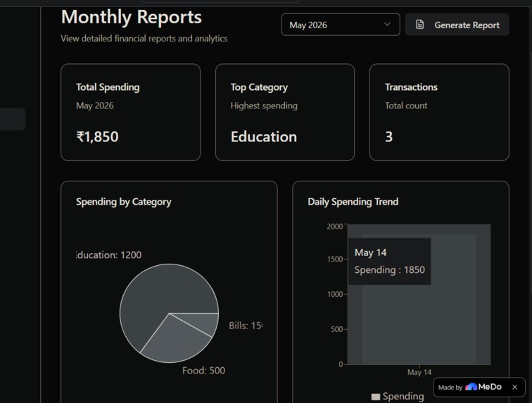The height and width of the screenshot is (403, 532).
Task: Click the Total count subtitle
Action: click(406, 105)
